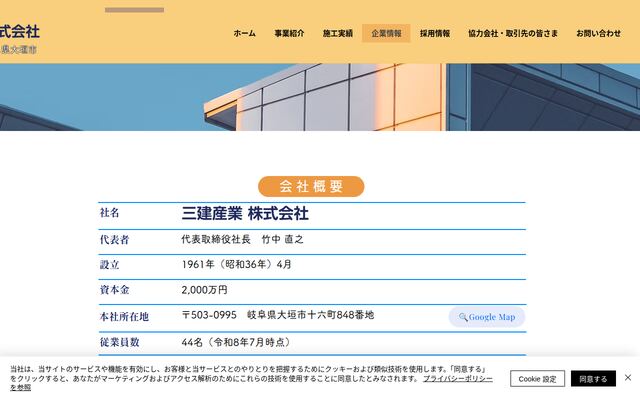
Task: Click the 資本金 row label
Action: click(x=114, y=290)
